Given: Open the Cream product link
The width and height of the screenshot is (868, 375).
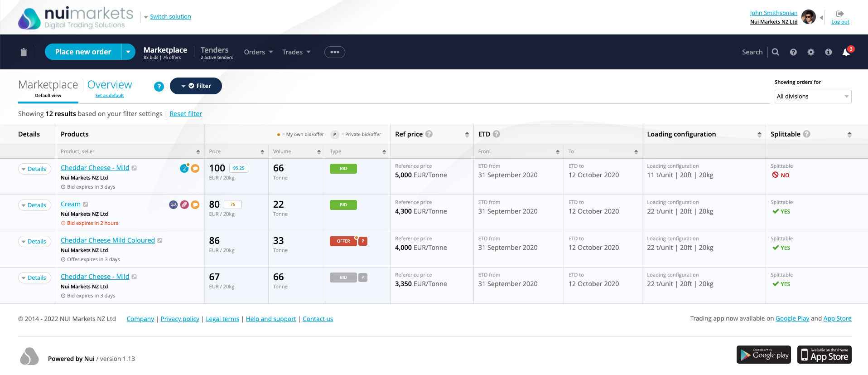Looking at the screenshot, I should pyautogui.click(x=71, y=204).
